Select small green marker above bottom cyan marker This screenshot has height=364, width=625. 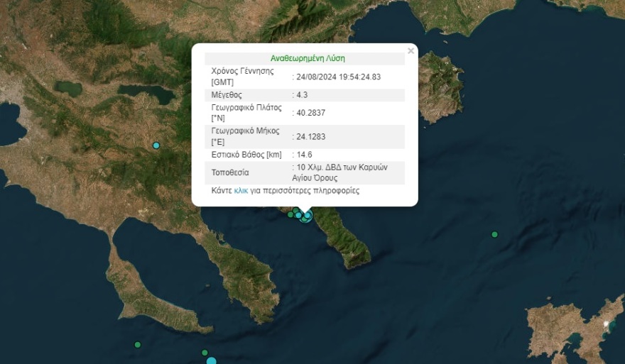pos(205,353)
